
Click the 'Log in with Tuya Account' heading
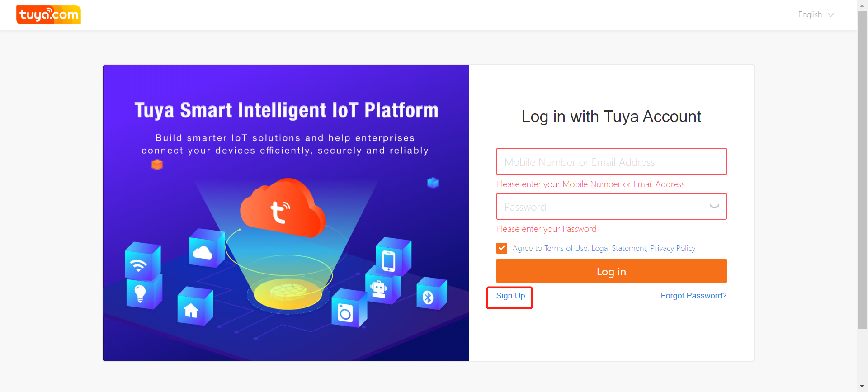(x=611, y=116)
